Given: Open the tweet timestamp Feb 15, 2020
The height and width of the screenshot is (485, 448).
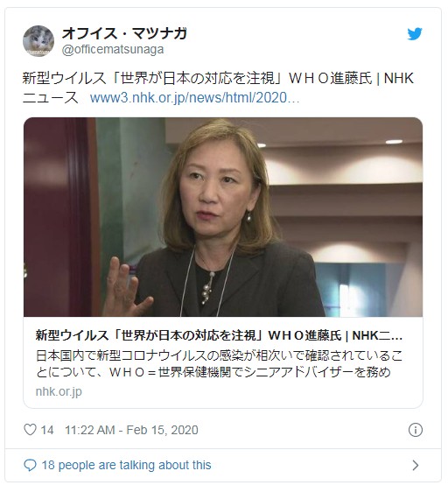Looking at the screenshot, I should 162,430.
